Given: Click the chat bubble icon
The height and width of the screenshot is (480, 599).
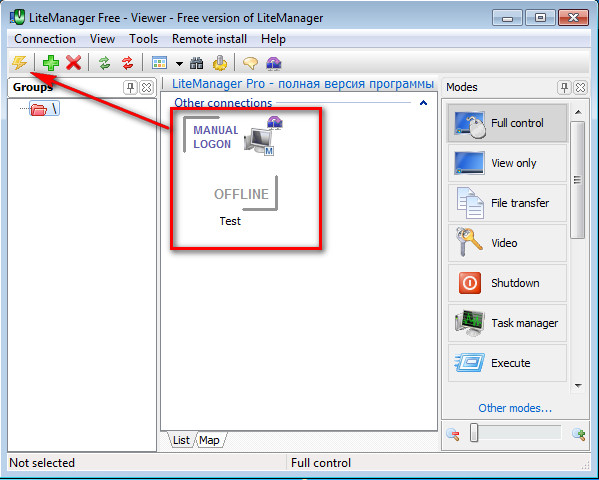Looking at the screenshot, I should pos(250,63).
